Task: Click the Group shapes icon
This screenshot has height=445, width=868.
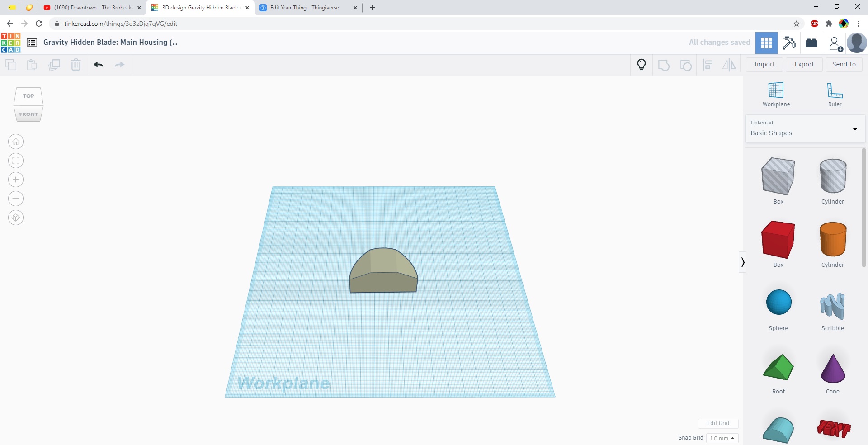Action: [664, 65]
